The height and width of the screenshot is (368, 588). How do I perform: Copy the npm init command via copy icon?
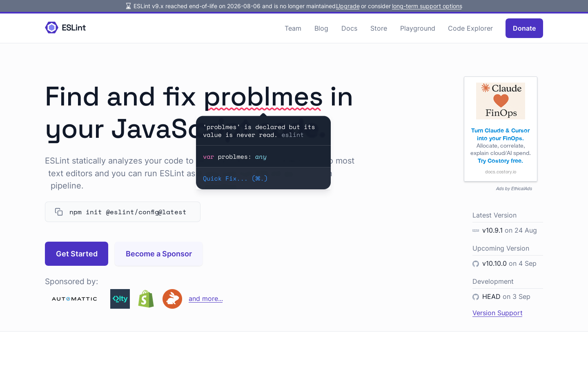point(59,212)
